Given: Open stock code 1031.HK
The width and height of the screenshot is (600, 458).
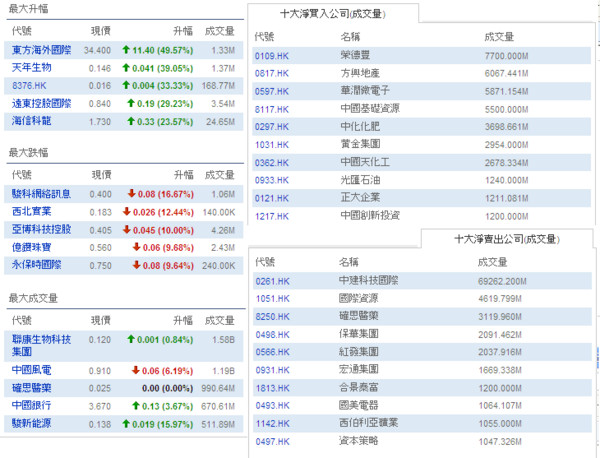Looking at the screenshot, I should (272, 145).
